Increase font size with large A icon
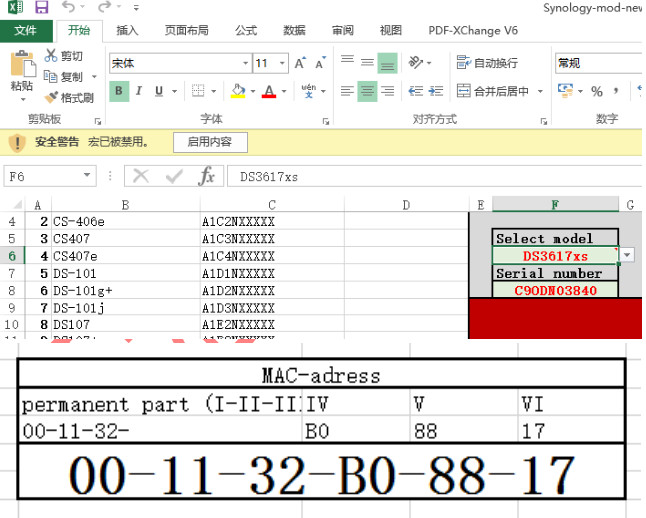Viewport: 646px width, 518px height. [300, 63]
